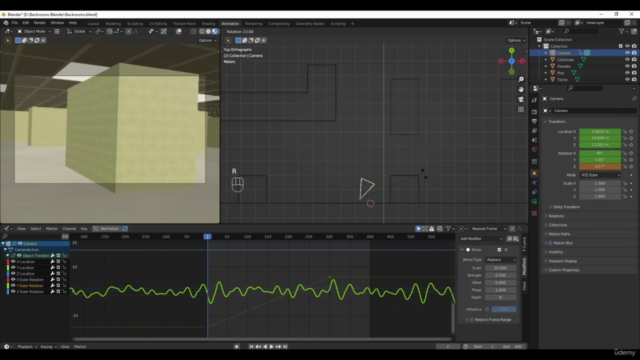640x360 pixels.
Task: Enable the Motion Blur checkbox
Action: click(x=550, y=243)
